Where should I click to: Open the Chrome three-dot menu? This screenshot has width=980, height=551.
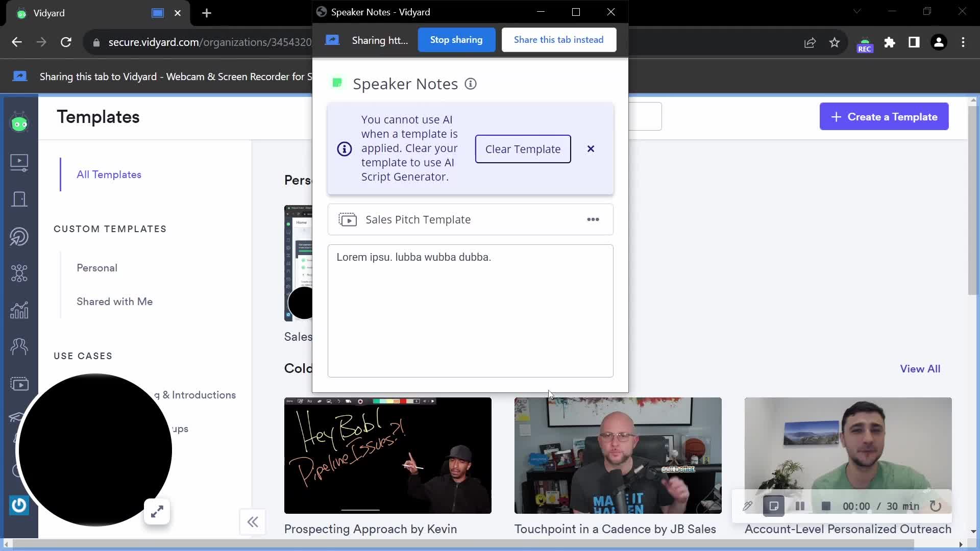point(963,42)
